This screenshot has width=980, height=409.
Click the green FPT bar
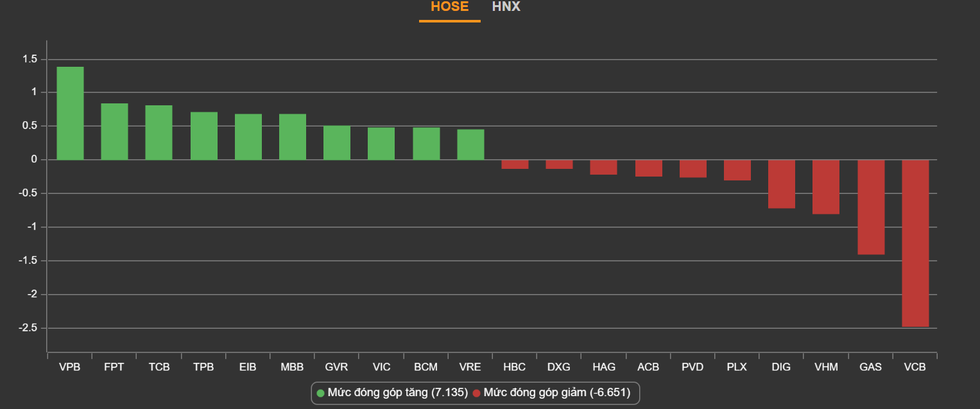[x=114, y=132]
